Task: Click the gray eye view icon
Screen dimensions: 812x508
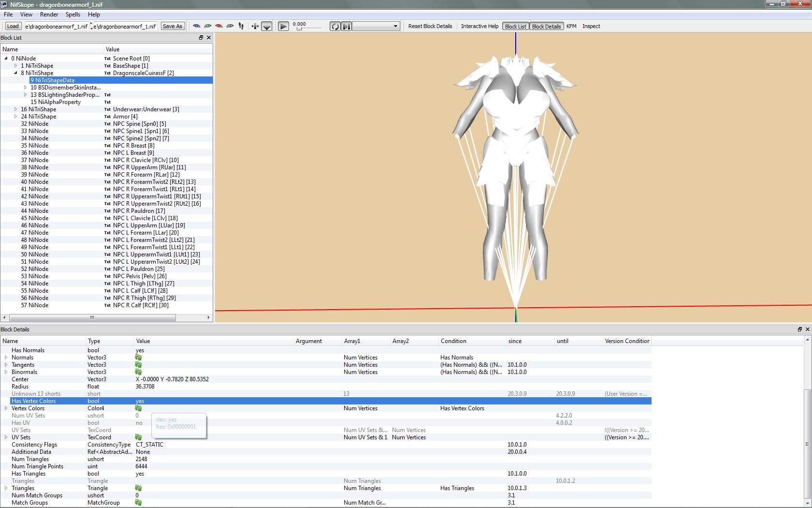Action: tap(230, 26)
